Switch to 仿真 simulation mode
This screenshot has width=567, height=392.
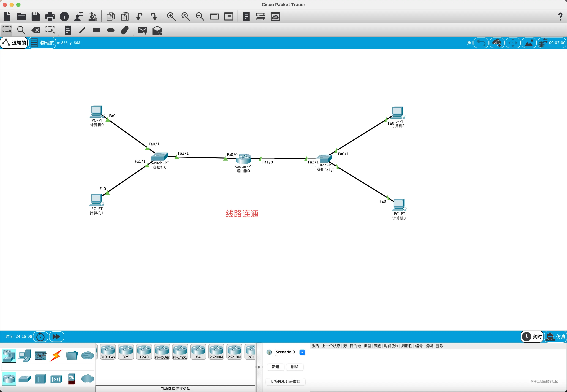tap(556, 336)
